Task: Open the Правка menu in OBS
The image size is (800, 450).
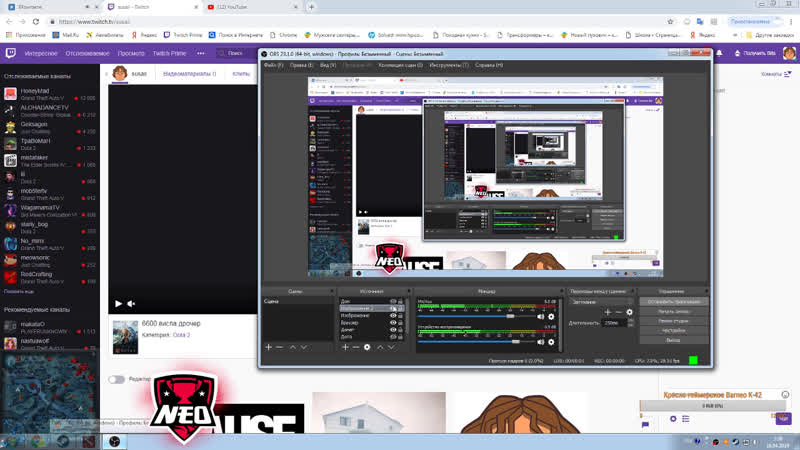Action: coord(301,65)
